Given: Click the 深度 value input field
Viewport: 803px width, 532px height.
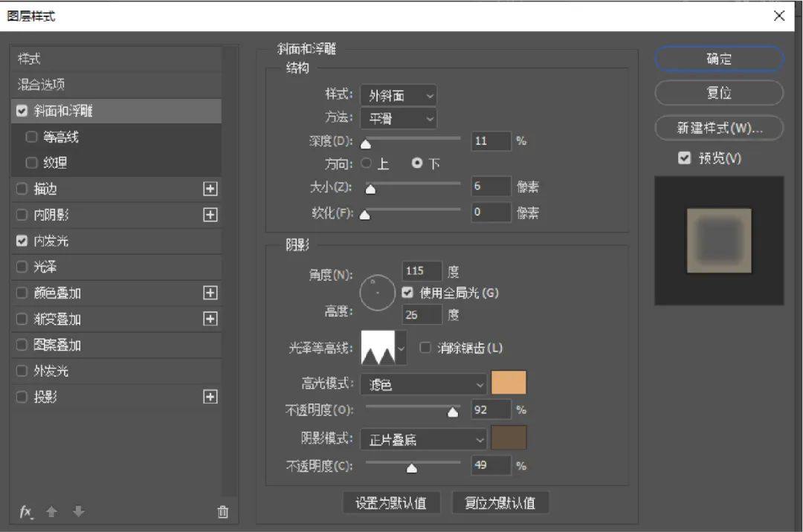Looking at the screenshot, I should 491,141.
